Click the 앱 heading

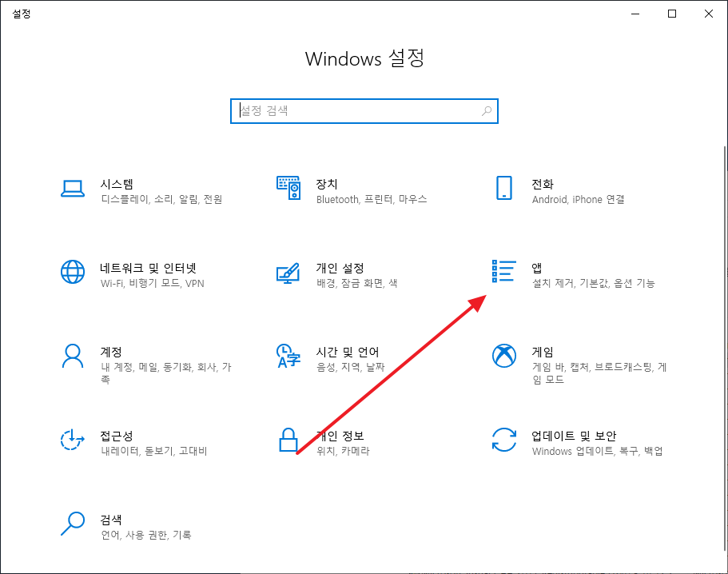click(537, 268)
